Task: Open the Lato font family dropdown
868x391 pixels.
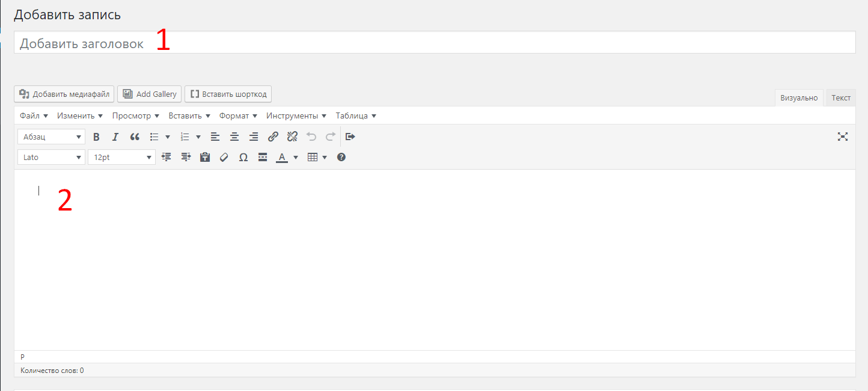Action: [52, 158]
